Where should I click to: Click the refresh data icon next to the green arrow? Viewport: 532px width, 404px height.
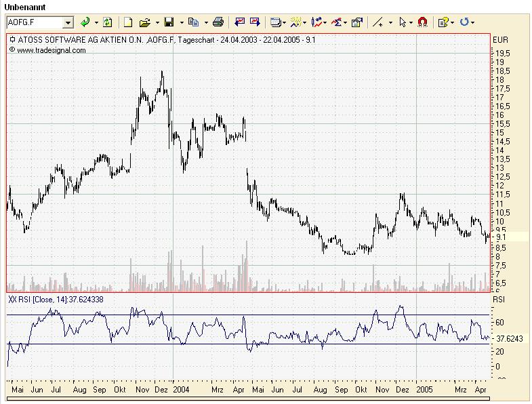tap(108, 22)
